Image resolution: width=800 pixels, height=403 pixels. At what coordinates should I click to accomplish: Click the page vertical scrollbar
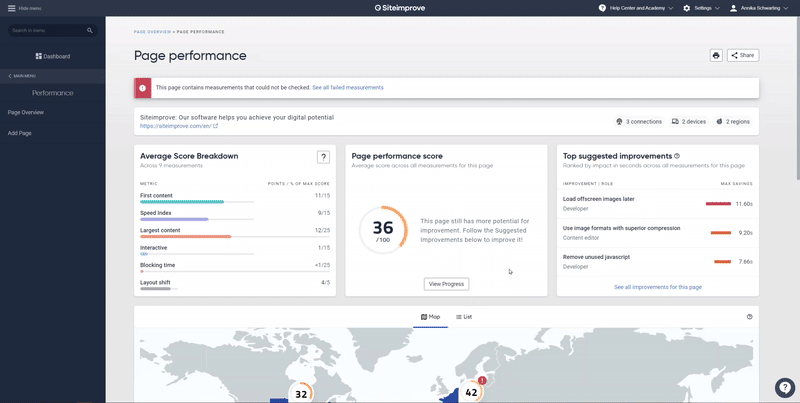point(797,97)
